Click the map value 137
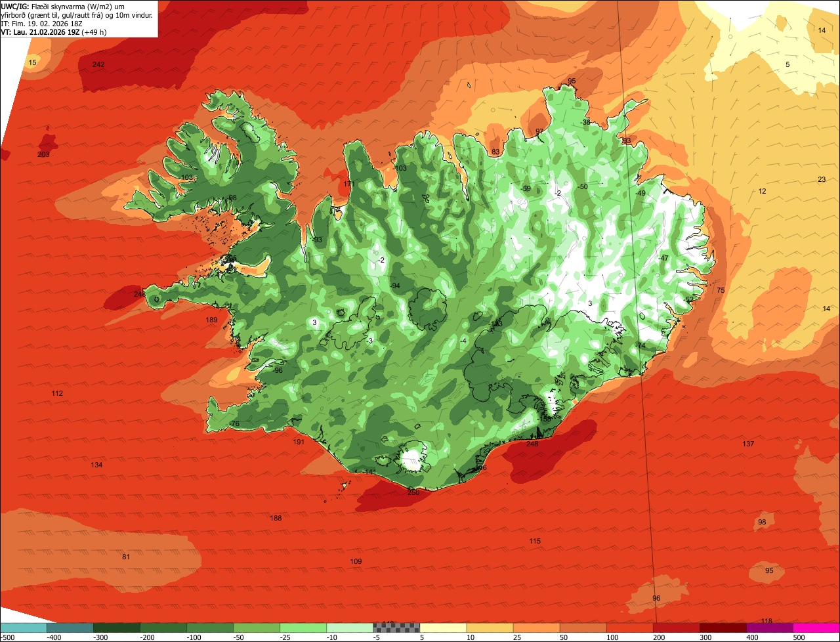The image size is (840, 642). click(x=748, y=444)
